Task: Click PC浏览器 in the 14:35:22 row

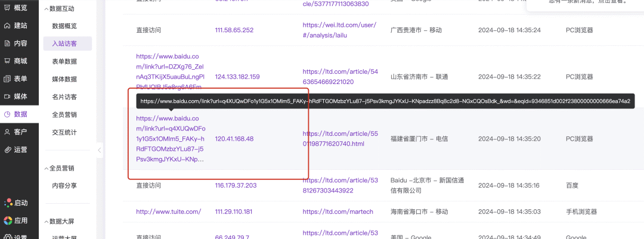Action: [580, 77]
